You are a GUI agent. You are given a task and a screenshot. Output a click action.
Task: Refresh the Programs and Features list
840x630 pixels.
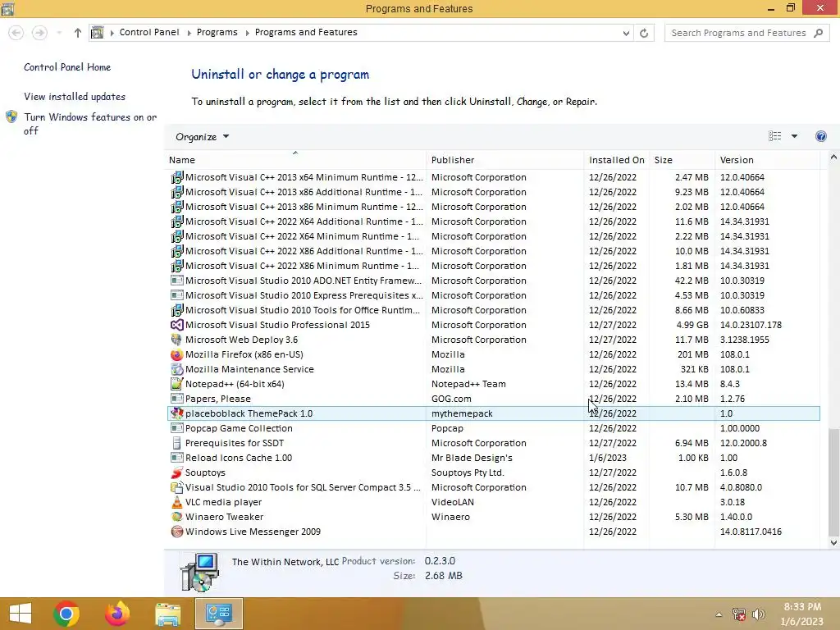644,33
